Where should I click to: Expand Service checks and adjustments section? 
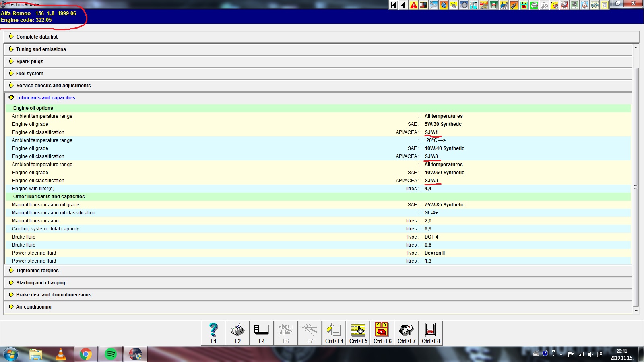[x=318, y=85]
